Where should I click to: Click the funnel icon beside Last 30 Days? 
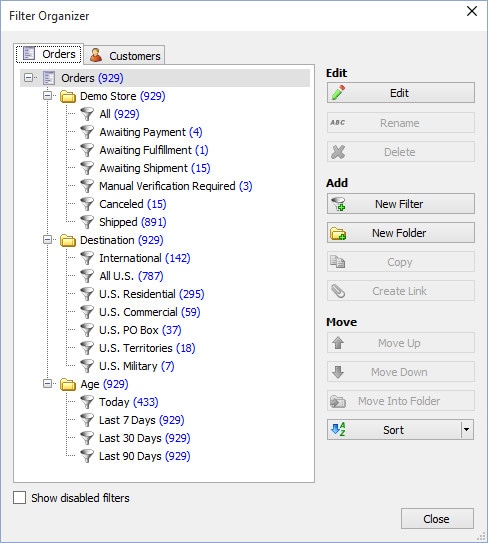click(x=87, y=438)
